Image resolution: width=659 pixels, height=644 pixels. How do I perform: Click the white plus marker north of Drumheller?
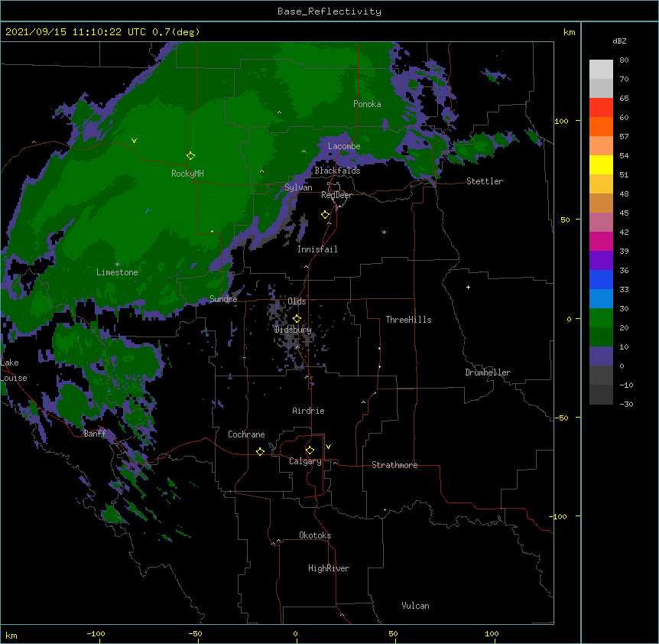click(468, 287)
